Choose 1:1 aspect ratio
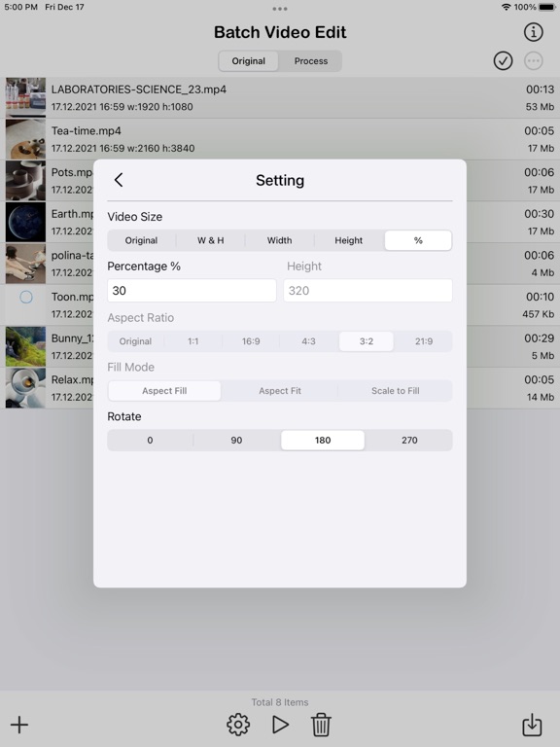The width and height of the screenshot is (560, 747). (x=192, y=341)
